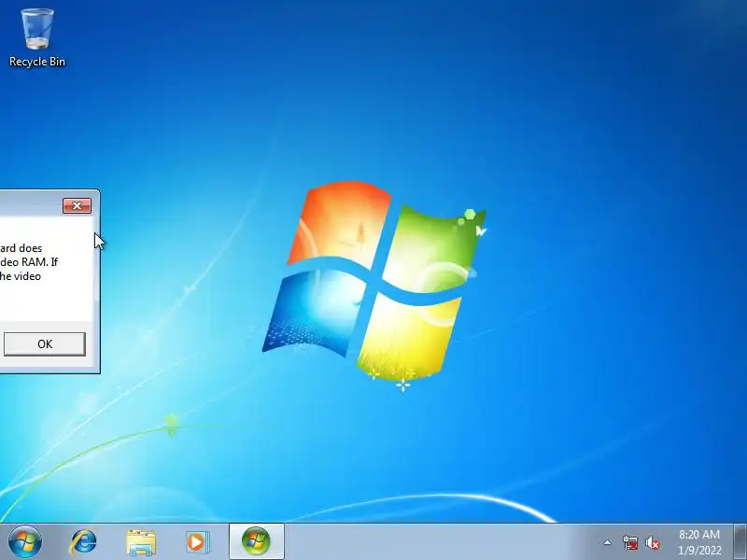Close the video RAM warning dialog
747x560 pixels.
[77, 205]
